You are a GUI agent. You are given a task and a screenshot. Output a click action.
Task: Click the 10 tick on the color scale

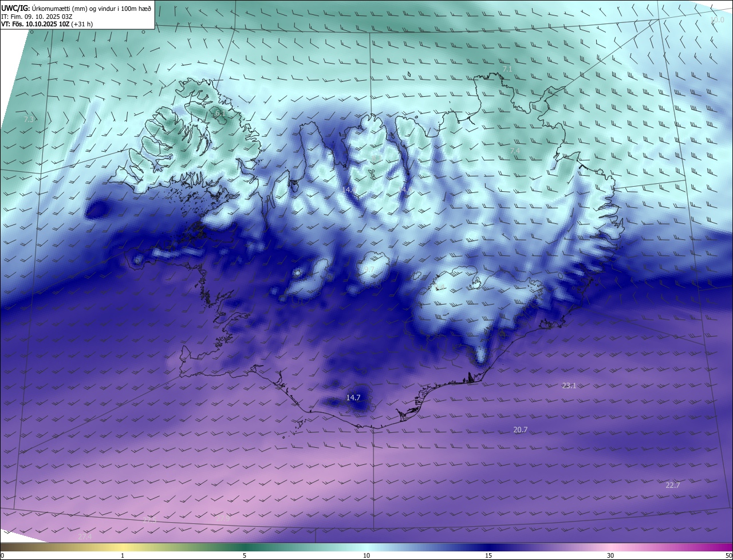tap(366, 555)
